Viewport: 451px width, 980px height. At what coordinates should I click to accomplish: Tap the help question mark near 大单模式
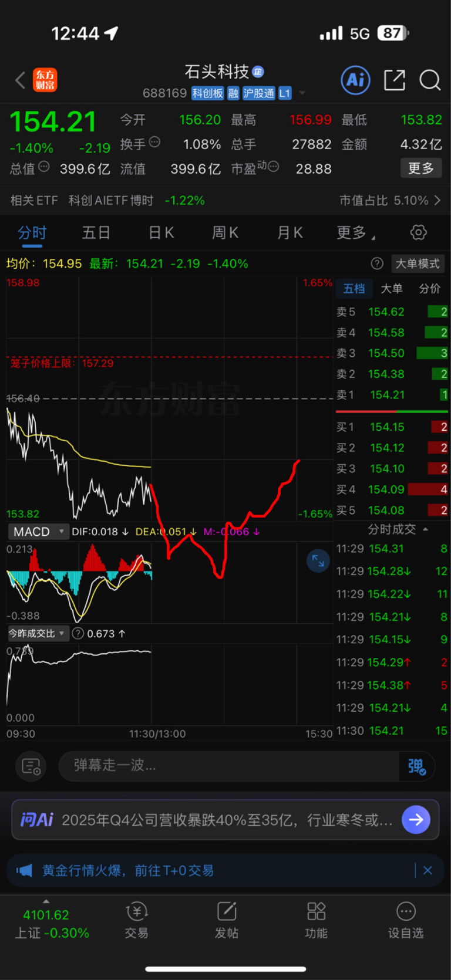tap(377, 263)
